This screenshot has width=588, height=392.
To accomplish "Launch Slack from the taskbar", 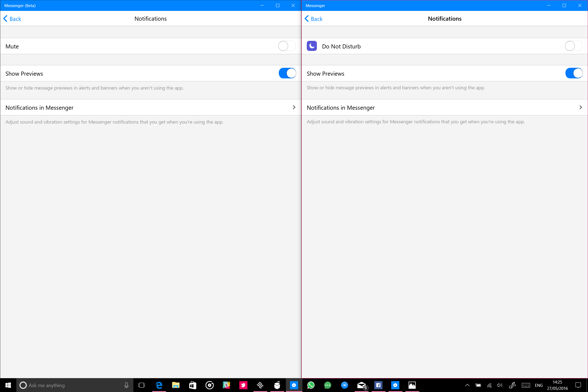I will coord(226,385).
